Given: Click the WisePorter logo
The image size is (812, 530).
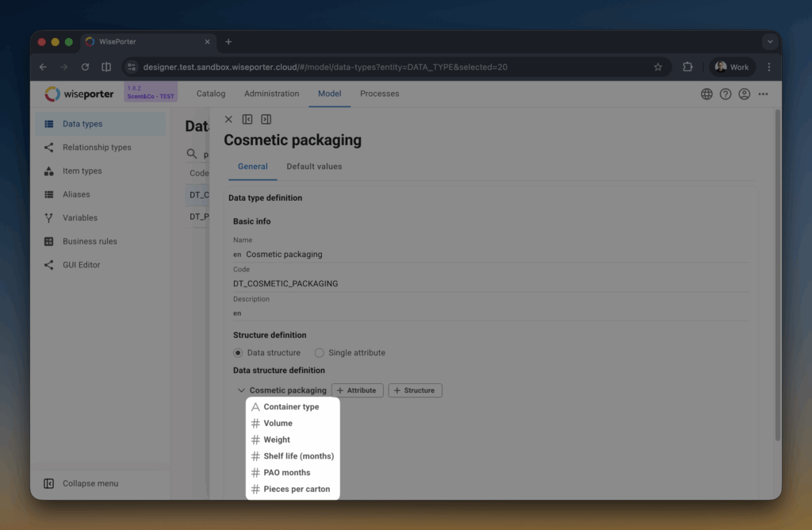Looking at the screenshot, I should point(79,94).
